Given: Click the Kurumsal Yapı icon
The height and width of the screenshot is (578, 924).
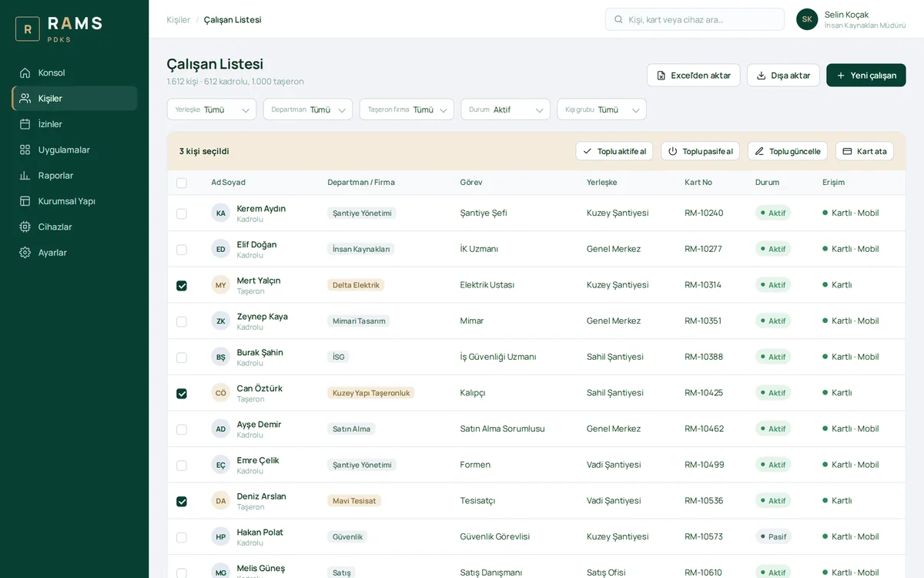Looking at the screenshot, I should 25,201.
